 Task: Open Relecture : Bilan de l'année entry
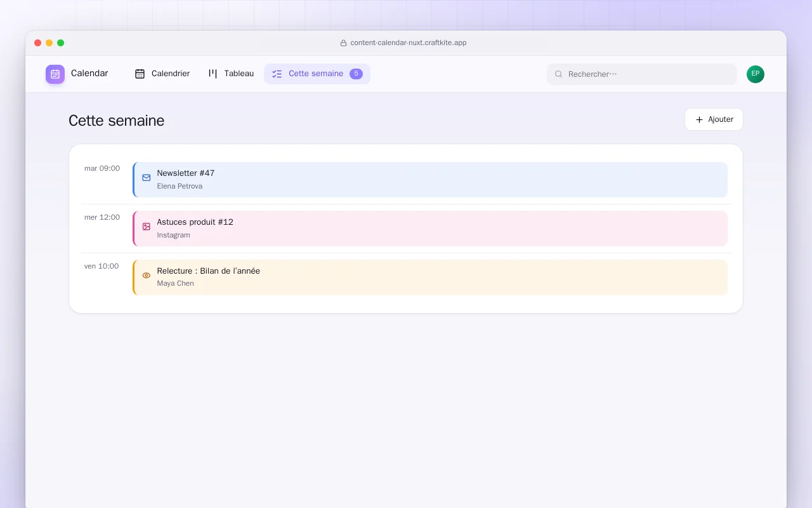430,277
